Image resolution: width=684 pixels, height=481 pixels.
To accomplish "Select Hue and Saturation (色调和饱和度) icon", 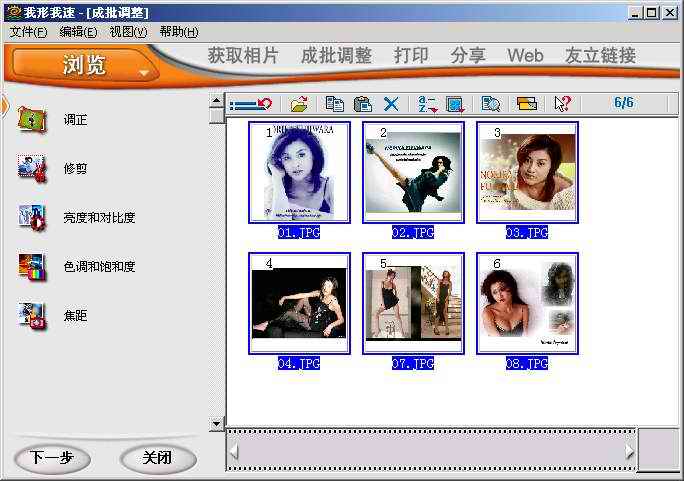I will pos(32,266).
